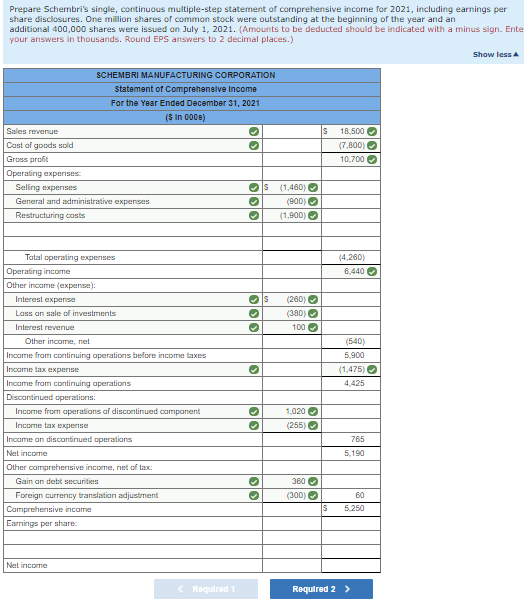
Task: Click Interest expense (260) amount
Action: tap(292, 299)
